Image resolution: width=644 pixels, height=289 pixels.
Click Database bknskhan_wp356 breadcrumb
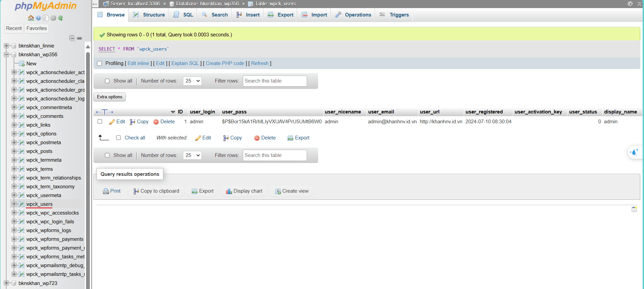pos(207,4)
